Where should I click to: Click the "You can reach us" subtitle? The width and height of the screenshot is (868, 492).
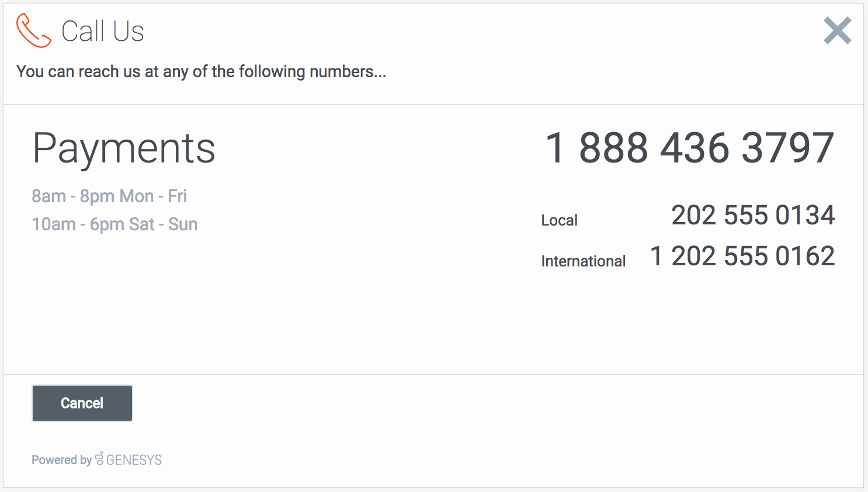201,72
